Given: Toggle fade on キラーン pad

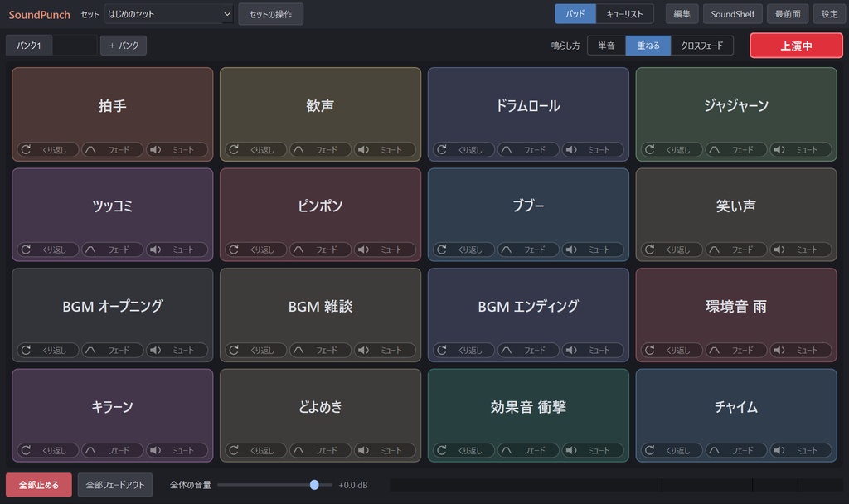Looking at the screenshot, I should click(112, 450).
